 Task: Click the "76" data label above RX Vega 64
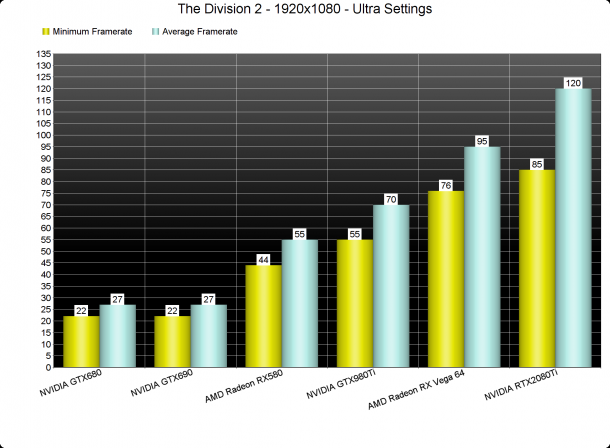446,186
